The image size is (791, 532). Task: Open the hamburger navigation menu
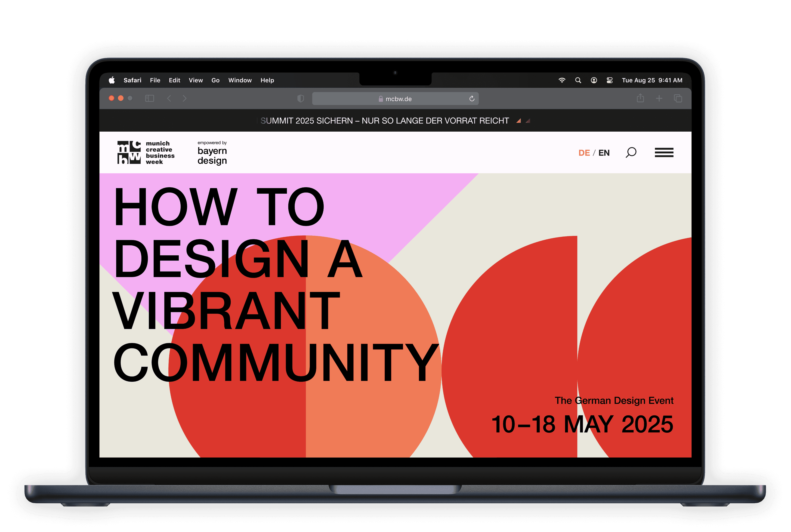pyautogui.click(x=664, y=153)
